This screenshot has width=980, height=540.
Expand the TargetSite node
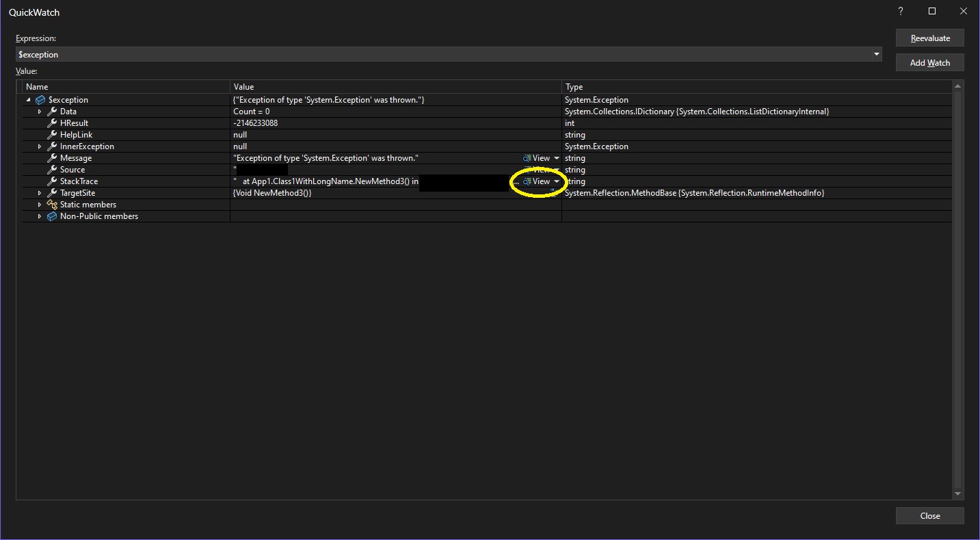[40, 193]
